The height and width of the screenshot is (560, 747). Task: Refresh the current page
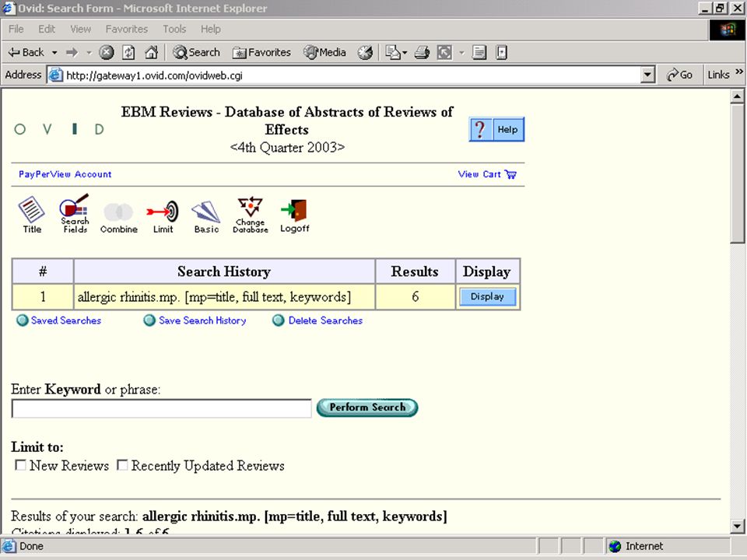128,52
